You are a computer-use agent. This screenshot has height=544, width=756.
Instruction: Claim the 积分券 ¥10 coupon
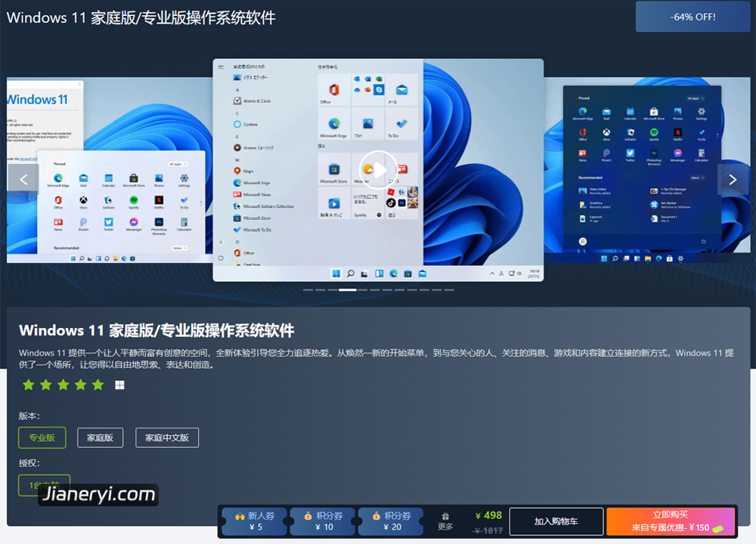(x=324, y=521)
